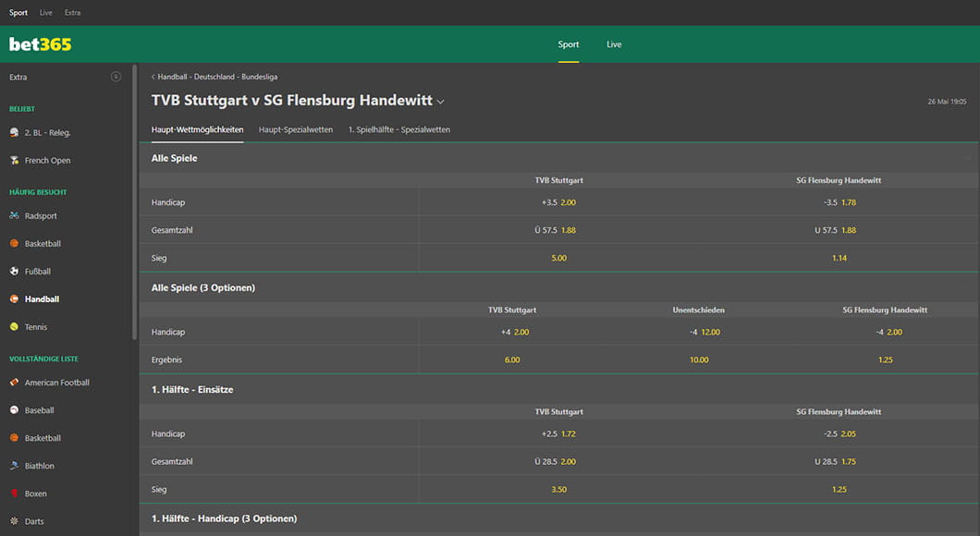This screenshot has width=980, height=536.
Task: Select U 57.5 Gesamtzahl at 1.88
Action: pyautogui.click(x=835, y=230)
